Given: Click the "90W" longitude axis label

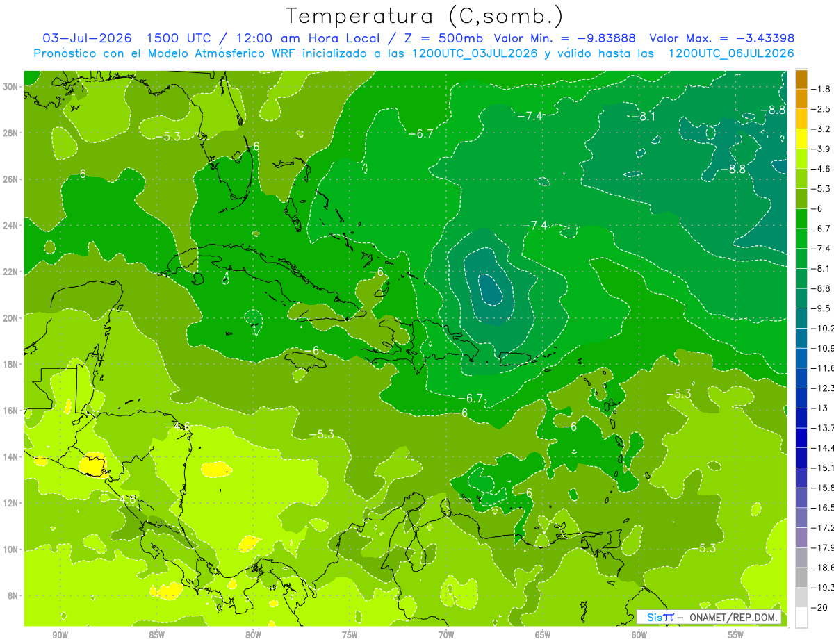Looking at the screenshot, I should pyautogui.click(x=60, y=635).
